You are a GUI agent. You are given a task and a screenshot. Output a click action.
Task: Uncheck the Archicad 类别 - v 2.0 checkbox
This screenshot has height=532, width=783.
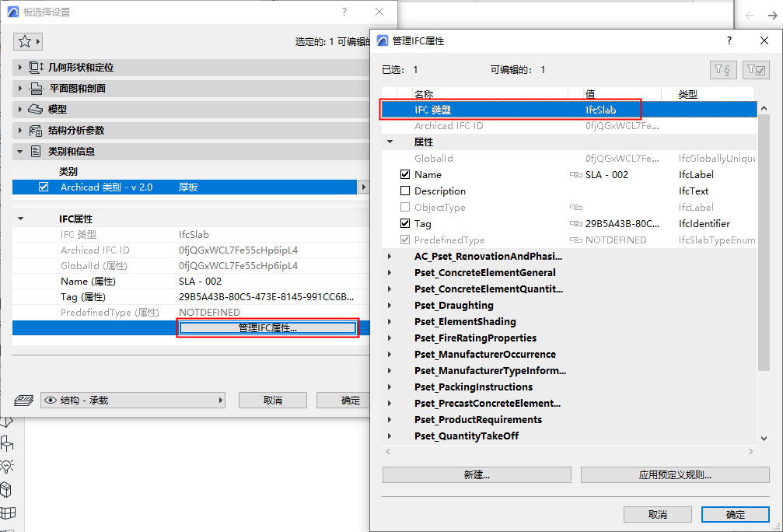pyautogui.click(x=44, y=187)
